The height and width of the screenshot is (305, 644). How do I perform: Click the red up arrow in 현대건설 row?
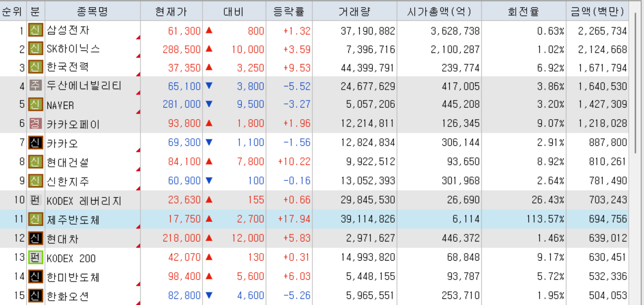click(208, 161)
